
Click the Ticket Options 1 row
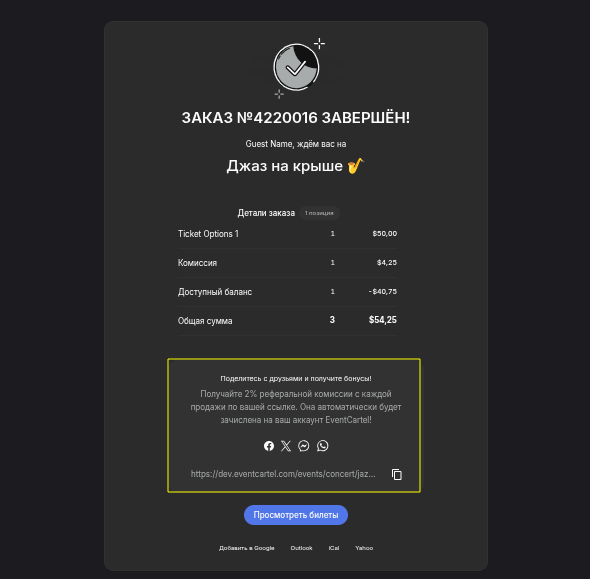pos(287,234)
